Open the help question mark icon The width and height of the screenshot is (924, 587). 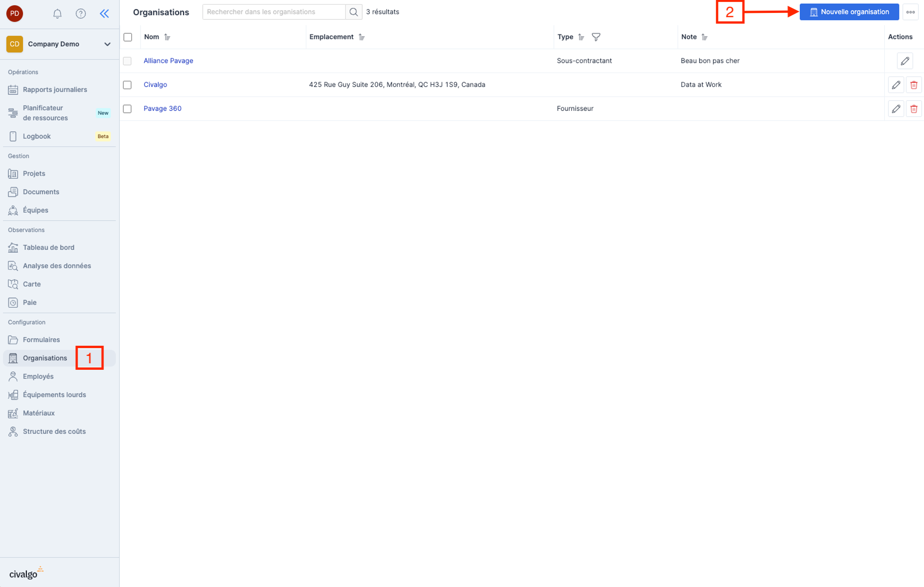click(x=81, y=13)
